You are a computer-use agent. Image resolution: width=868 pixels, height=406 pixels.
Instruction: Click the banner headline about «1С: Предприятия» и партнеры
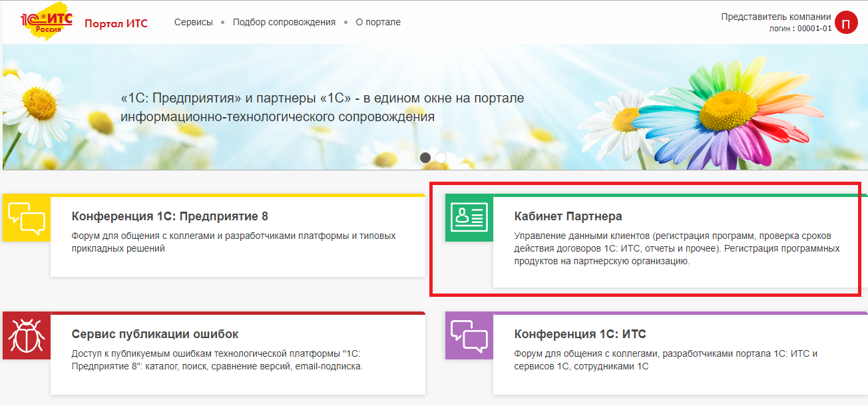coord(323,108)
